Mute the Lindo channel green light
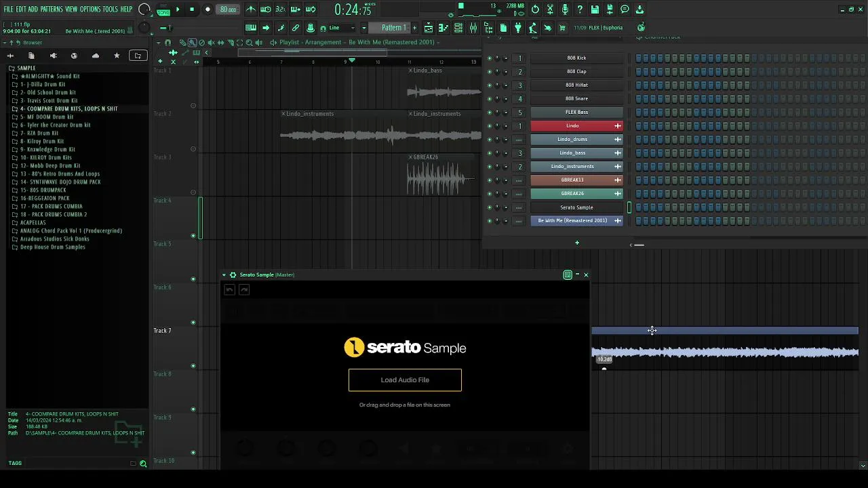This screenshot has width=868, height=488. (490, 126)
